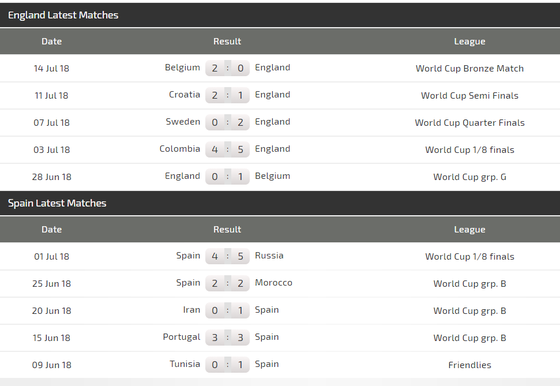
Task: Click the Russia team name
Action: click(x=269, y=256)
